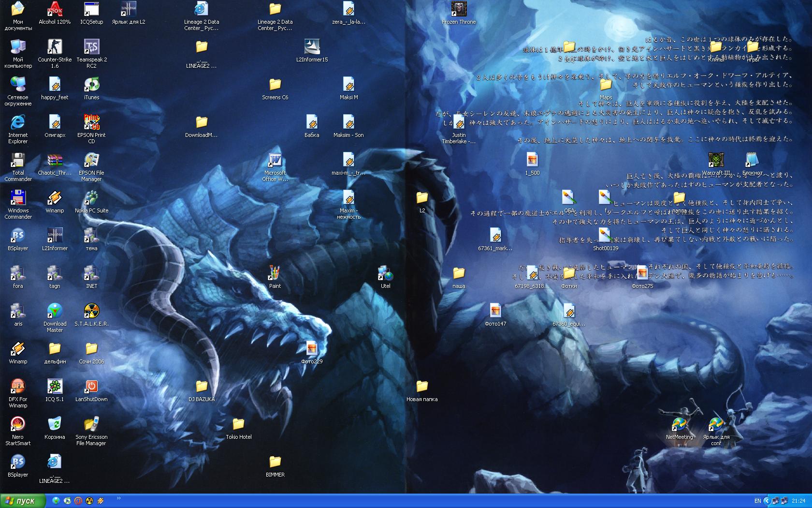Open Nokia PC Suite shortcut
This screenshot has height=508, width=812.
91,202
